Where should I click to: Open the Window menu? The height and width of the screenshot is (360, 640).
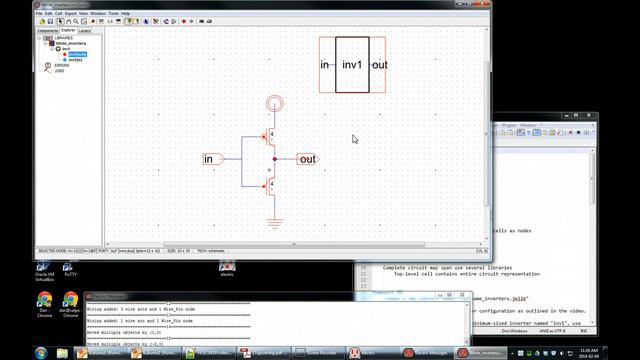98,13
